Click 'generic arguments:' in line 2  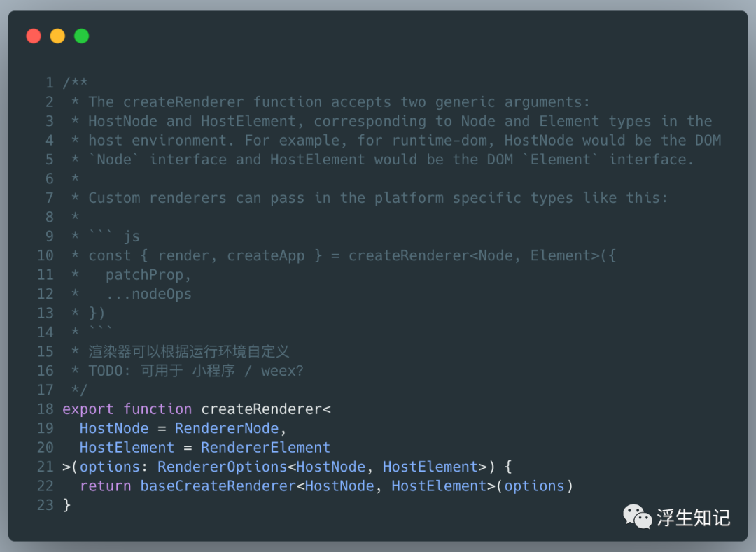[512, 102]
